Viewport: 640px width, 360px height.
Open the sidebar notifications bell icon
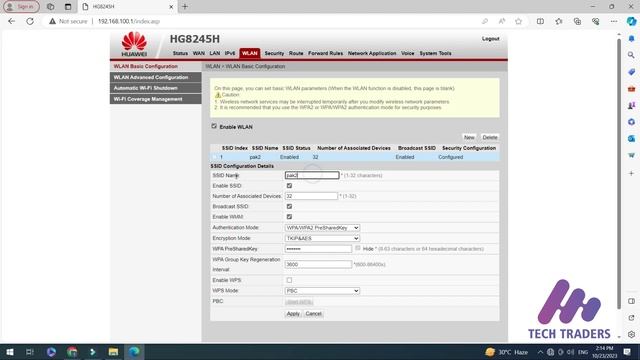(x=631, y=38)
